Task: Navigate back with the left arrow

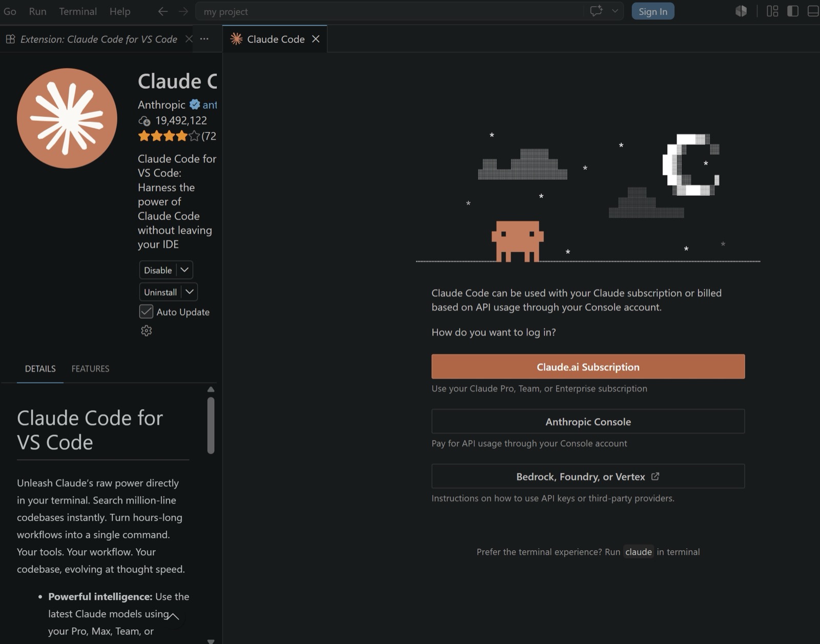Action: tap(163, 11)
